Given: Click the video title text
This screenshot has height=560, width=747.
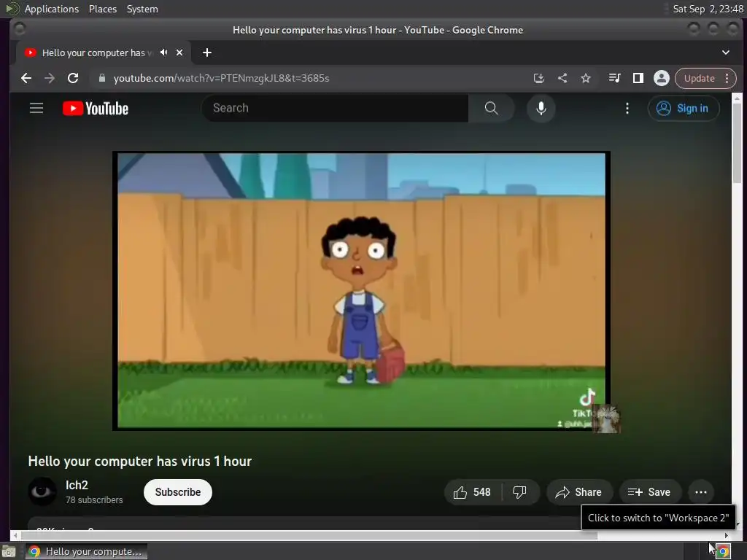Looking at the screenshot, I should pyautogui.click(x=139, y=461).
